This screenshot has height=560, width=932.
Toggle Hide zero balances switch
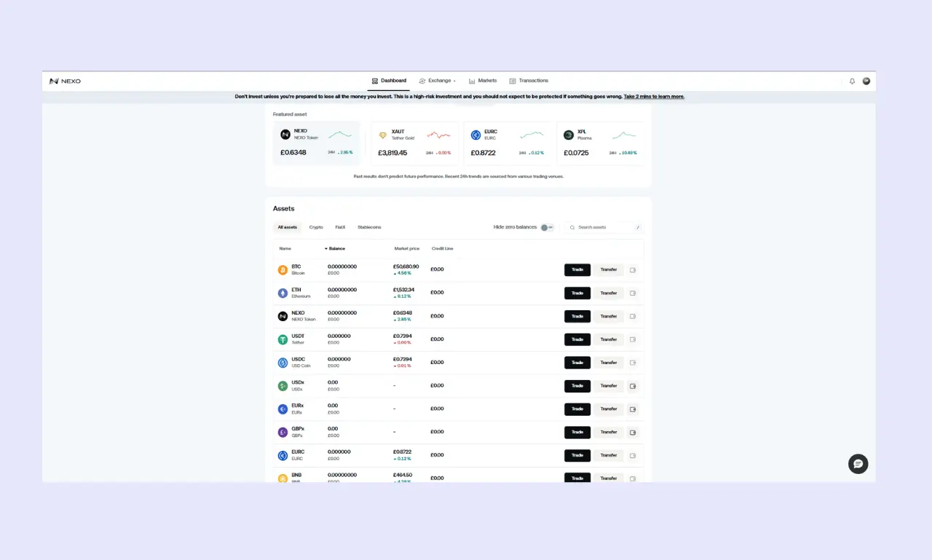pos(547,227)
